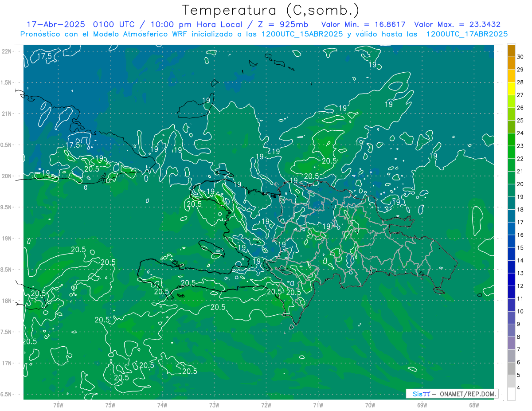Click the longitude axis label "69W"
The height and width of the screenshot is (411, 532).
point(422,405)
